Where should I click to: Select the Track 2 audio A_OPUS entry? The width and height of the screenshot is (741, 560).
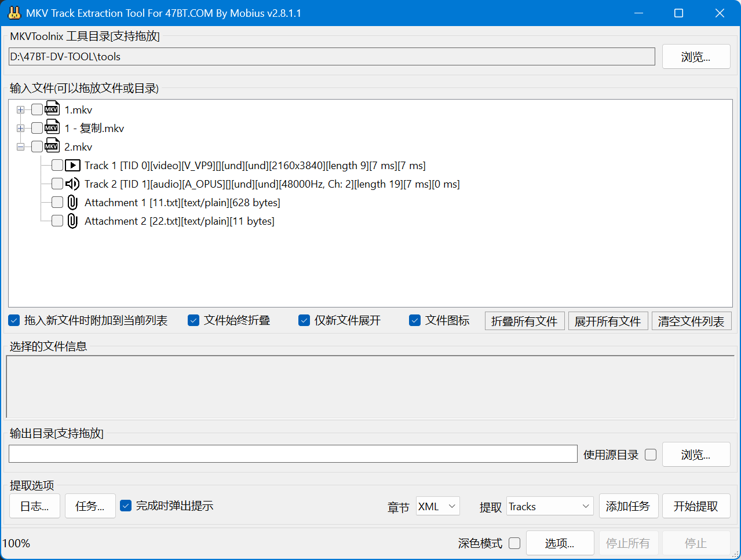[272, 184]
